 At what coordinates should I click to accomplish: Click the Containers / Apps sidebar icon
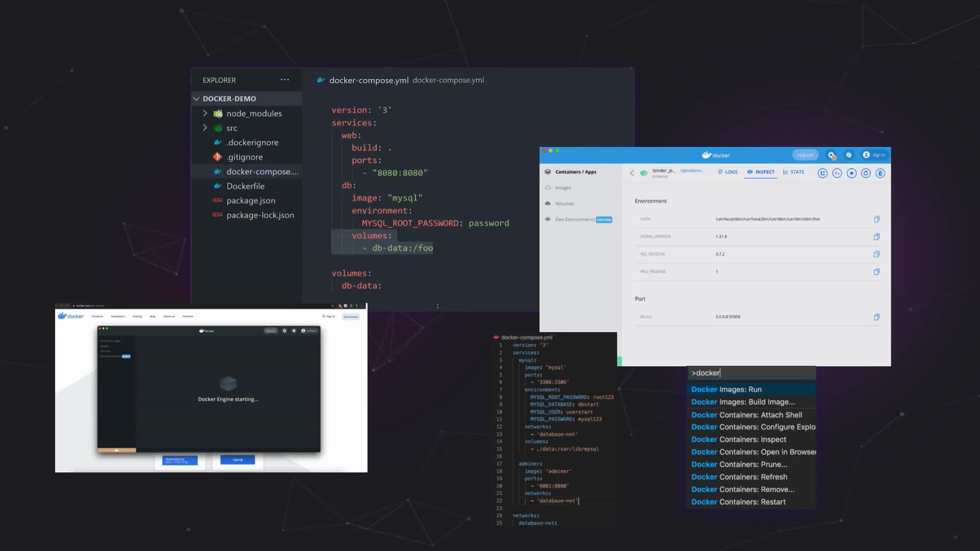[x=548, y=172]
